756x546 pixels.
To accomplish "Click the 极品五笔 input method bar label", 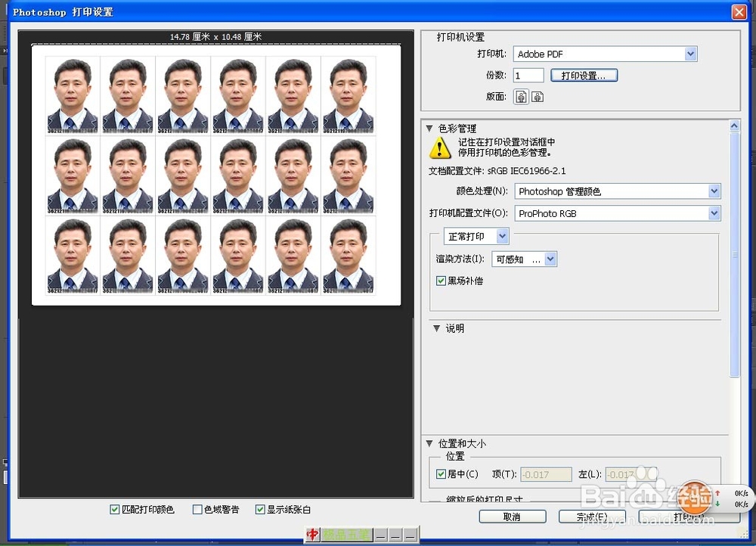I will [347, 535].
